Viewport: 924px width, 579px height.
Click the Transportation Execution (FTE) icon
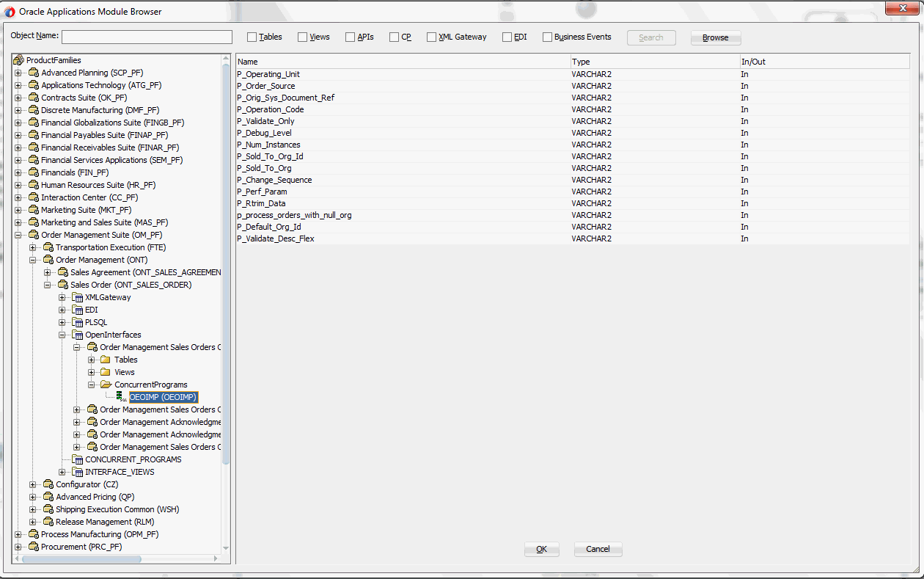48,247
